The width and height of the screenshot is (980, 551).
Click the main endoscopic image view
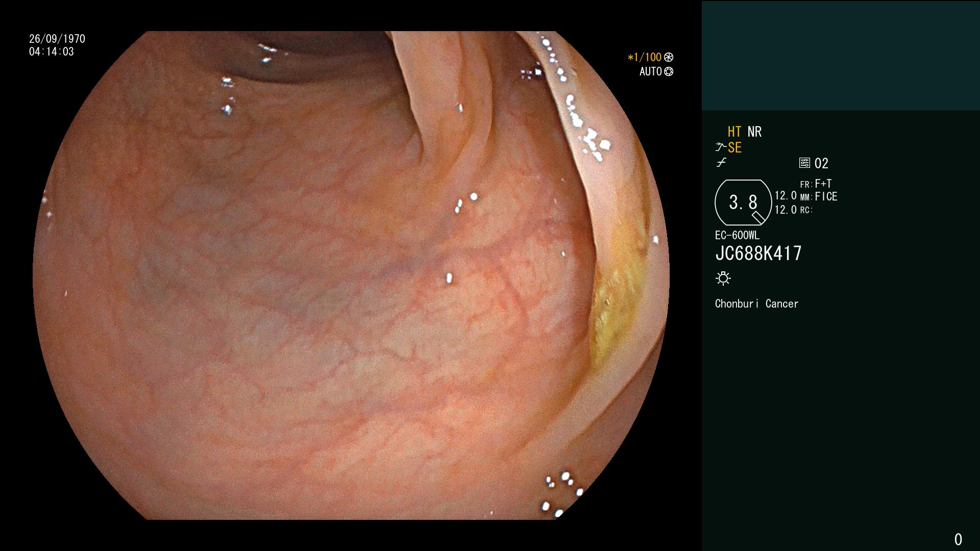click(351, 275)
